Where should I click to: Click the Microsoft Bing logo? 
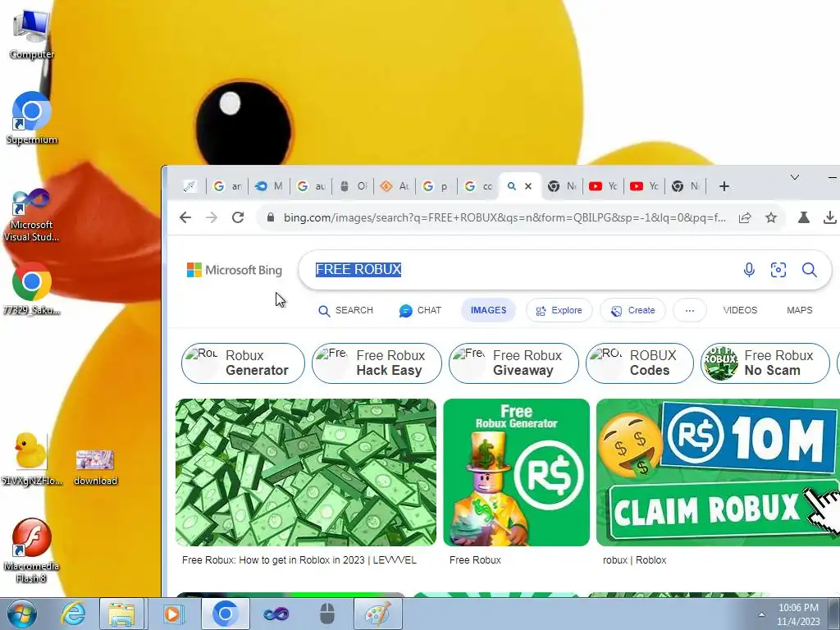click(x=235, y=269)
